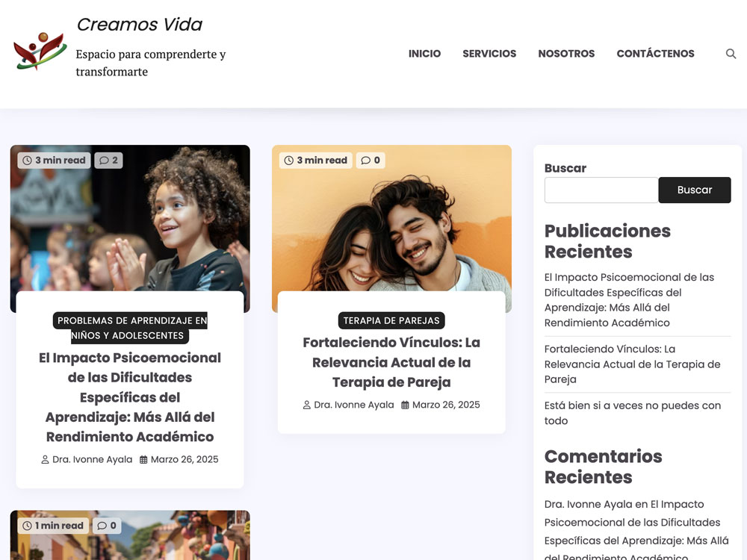Image resolution: width=747 pixels, height=560 pixels.
Task: Click the comment count badge showing 2
Action: tap(108, 161)
